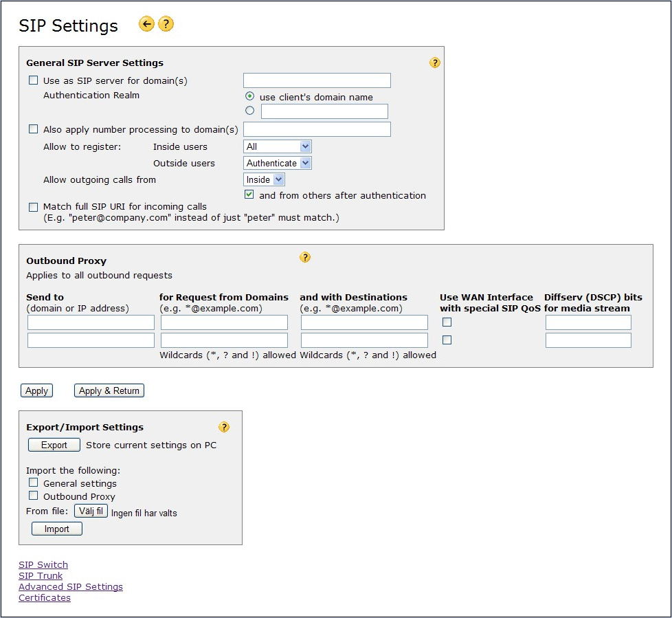Click the Apply & Return button
This screenshot has width=672, height=618.
pos(109,390)
